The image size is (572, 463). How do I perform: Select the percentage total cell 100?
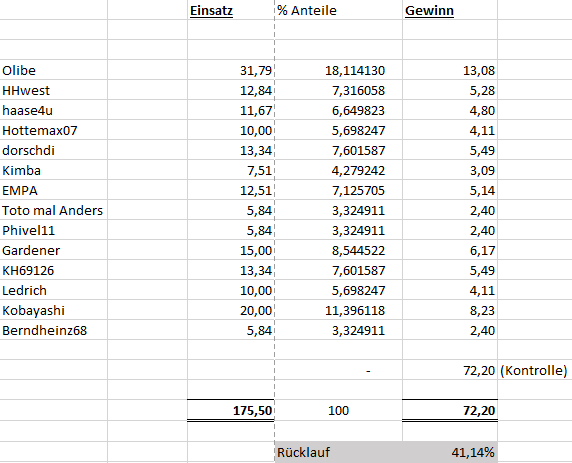[x=339, y=410]
